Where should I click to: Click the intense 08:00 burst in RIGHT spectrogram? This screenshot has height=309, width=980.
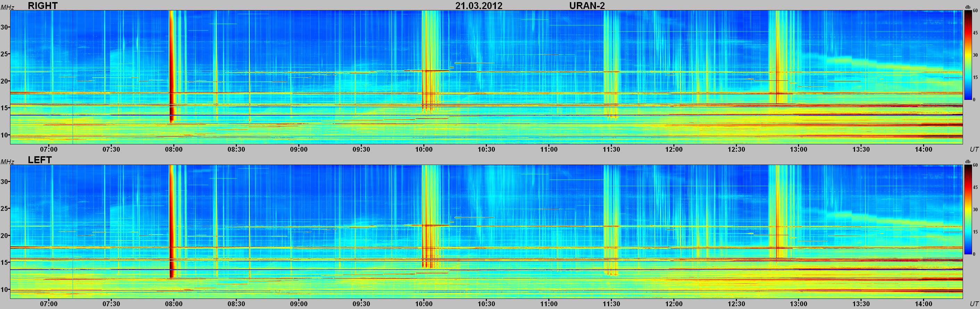[x=171, y=69]
